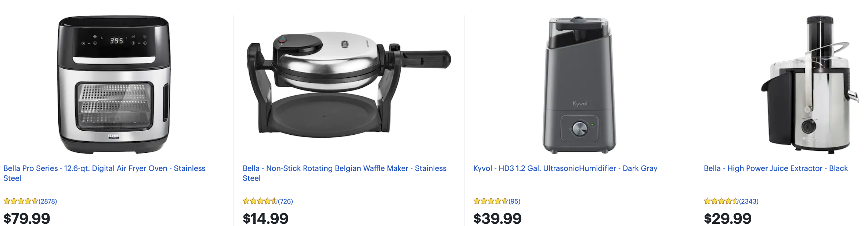Open Bella High Power Juice Extractor link

click(x=775, y=168)
